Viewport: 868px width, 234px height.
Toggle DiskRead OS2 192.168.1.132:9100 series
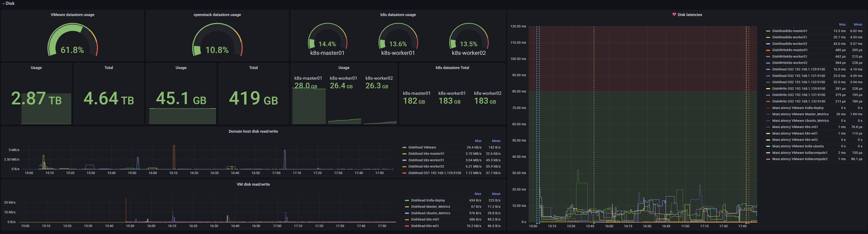pyautogui.click(x=799, y=82)
